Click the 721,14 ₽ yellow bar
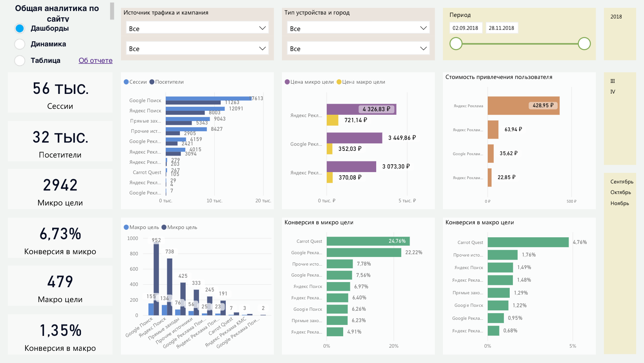 tap(332, 120)
